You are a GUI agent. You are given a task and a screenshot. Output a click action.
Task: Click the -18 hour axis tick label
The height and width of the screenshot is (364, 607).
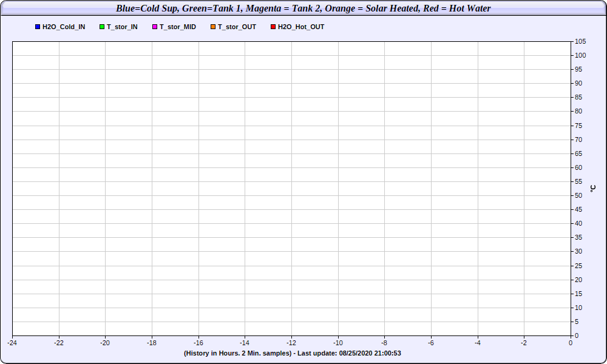point(152,343)
